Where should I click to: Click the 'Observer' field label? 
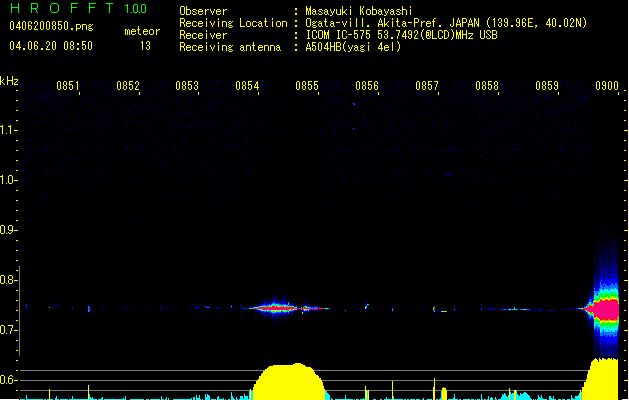(203, 11)
